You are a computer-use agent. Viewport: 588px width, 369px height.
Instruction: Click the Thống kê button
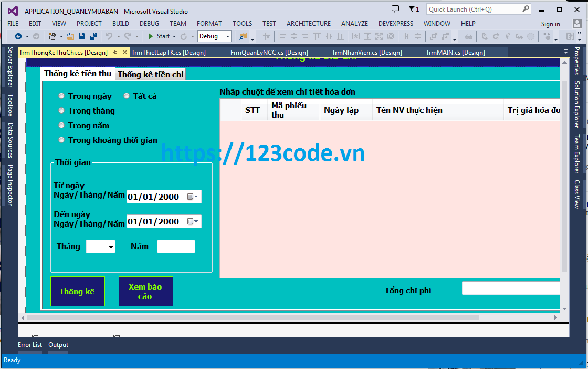(x=77, y=291)
